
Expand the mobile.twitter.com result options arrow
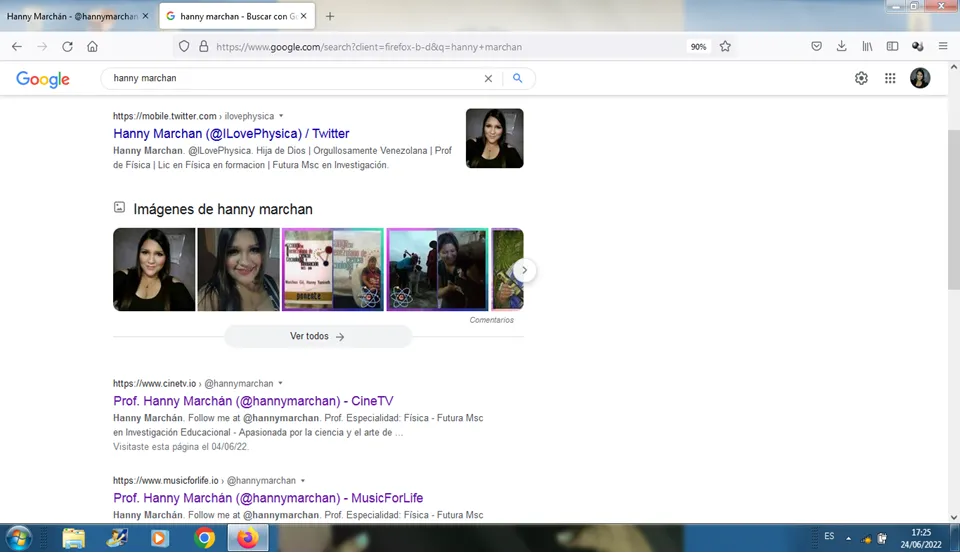pos(281,116)
